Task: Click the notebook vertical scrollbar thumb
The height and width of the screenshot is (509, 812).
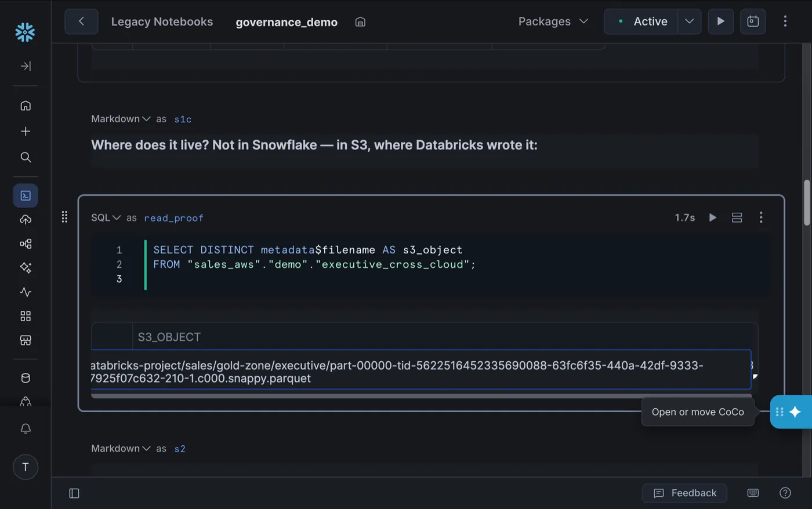Action: pyautogui.click(x=807, y=203)
